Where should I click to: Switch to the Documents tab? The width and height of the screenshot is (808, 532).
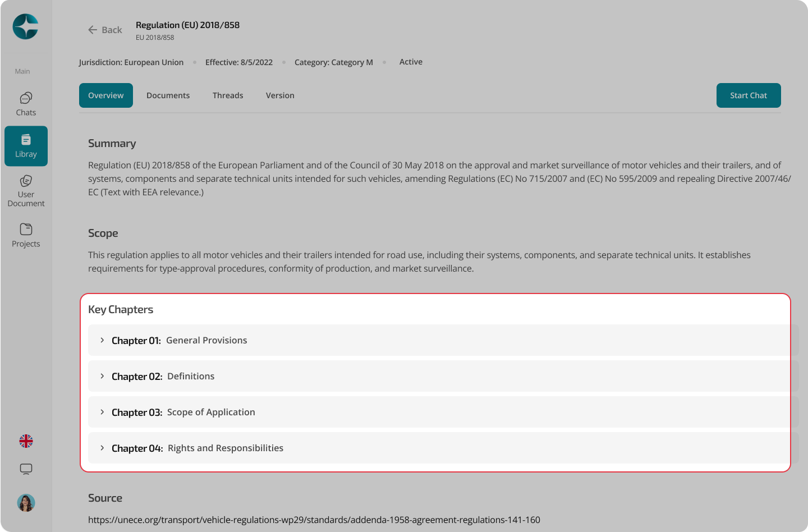pos(168,95)
